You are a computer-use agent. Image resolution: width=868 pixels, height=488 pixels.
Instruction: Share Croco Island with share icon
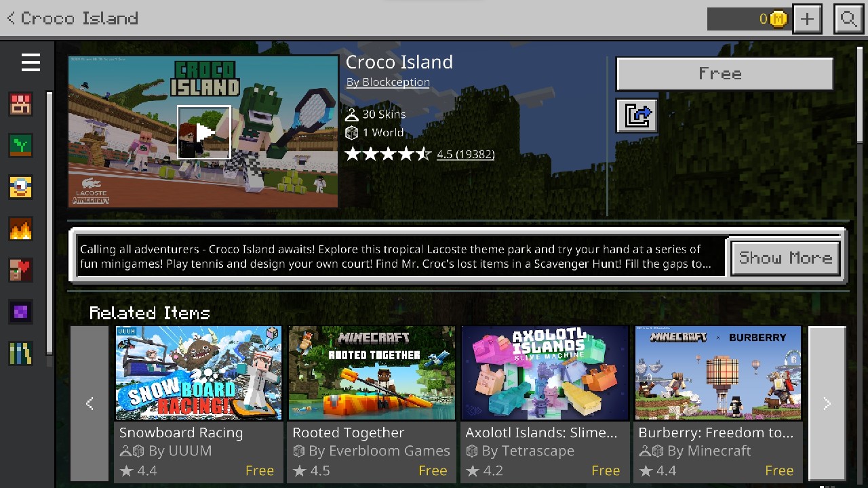(637, 115)
